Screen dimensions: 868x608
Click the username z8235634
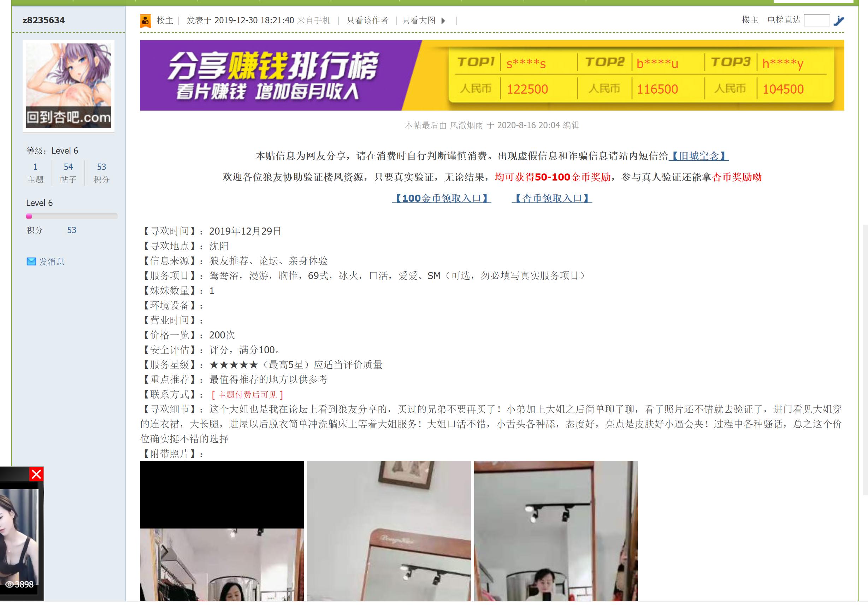(44, 20)
